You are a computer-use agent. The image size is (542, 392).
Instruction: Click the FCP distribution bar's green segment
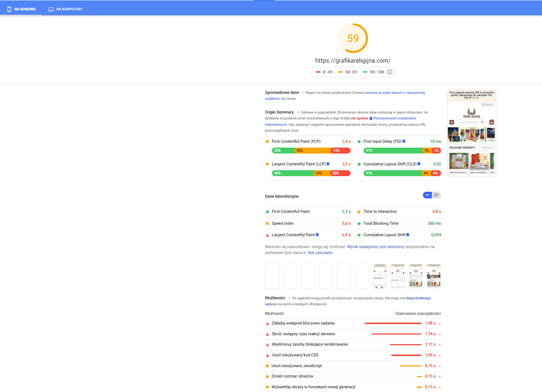click(283, 151)
